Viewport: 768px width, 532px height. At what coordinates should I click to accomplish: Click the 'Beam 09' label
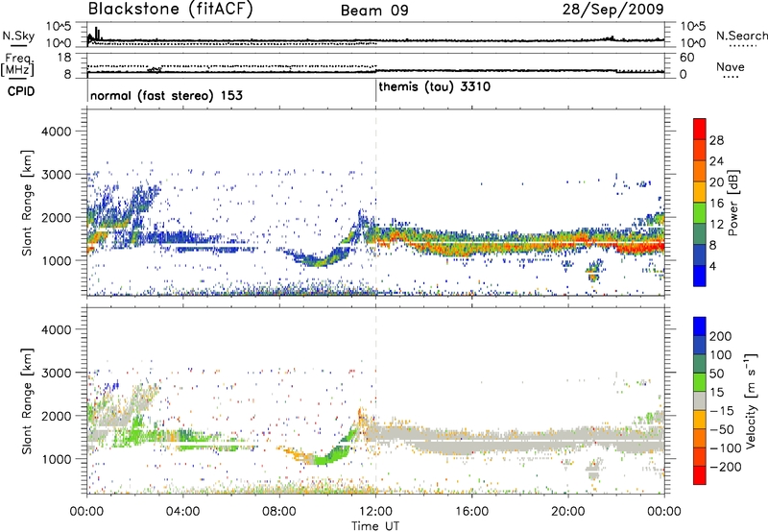(x=374, y=11)
